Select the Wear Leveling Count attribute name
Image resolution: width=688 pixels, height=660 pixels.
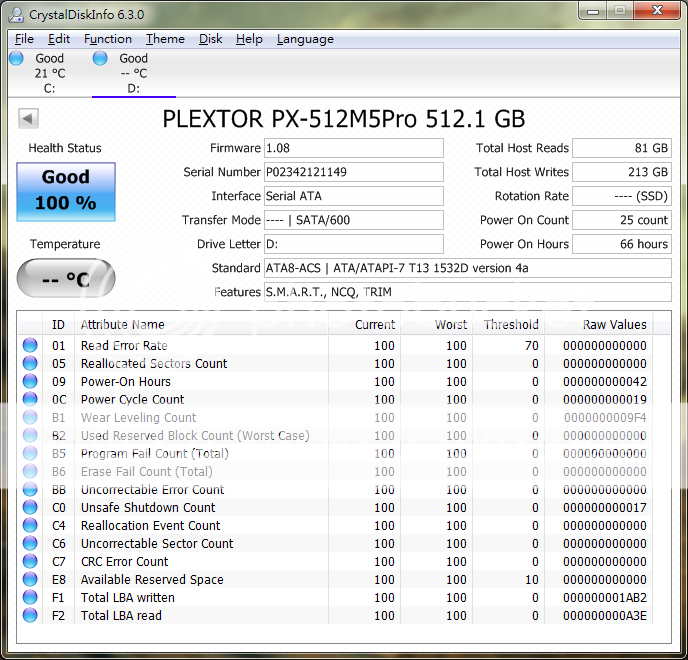coord(138,418)
